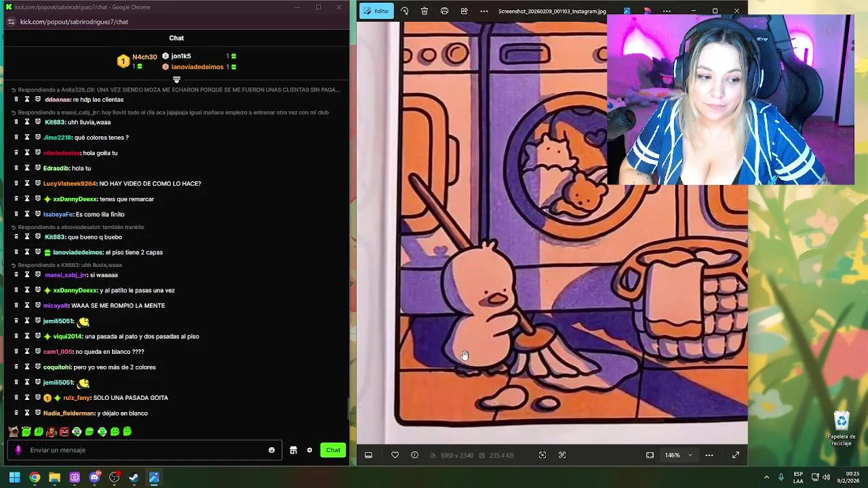The width and height of the screenshot is (868, 488).
Task: Open user LucyVisbeek9264's profile in chat
Action: point(70,184)
